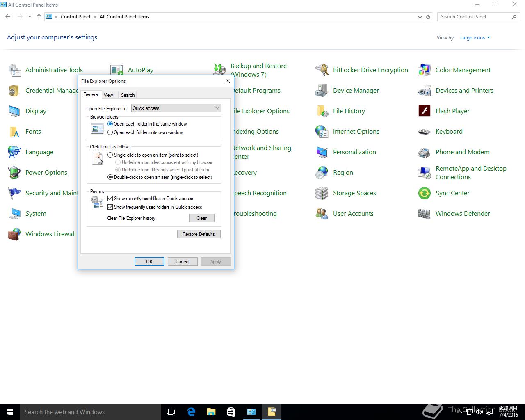Open Administrative Tools icon
Image resolution: width=525 pixels, height=420 pixels.
click(x=14, y=70)
